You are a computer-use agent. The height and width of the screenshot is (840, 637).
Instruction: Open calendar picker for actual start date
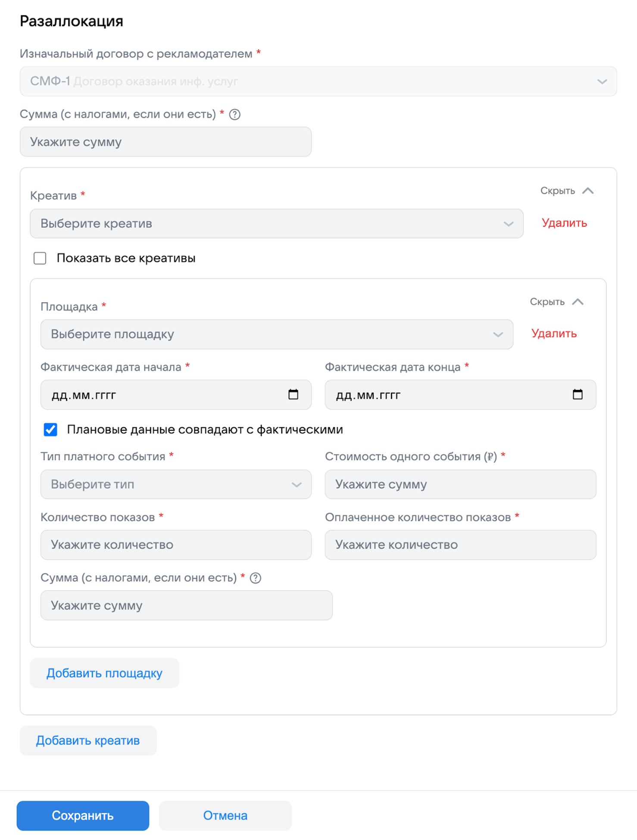tap(293, 395)
